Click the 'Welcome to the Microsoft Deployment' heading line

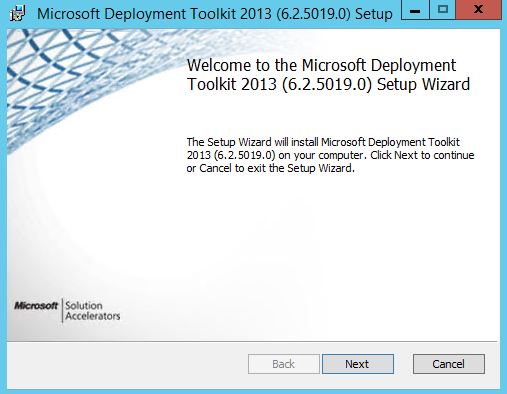321,65
